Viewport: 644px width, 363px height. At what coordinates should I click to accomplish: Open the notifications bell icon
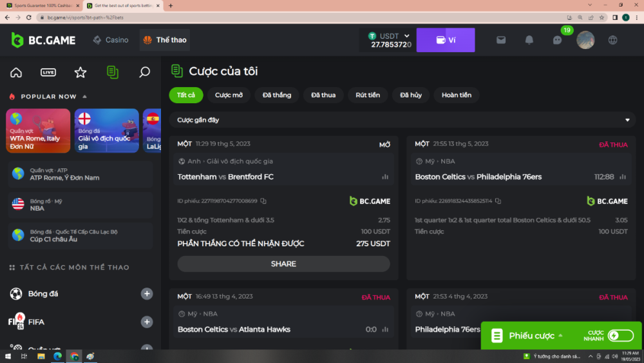[529, 40]
